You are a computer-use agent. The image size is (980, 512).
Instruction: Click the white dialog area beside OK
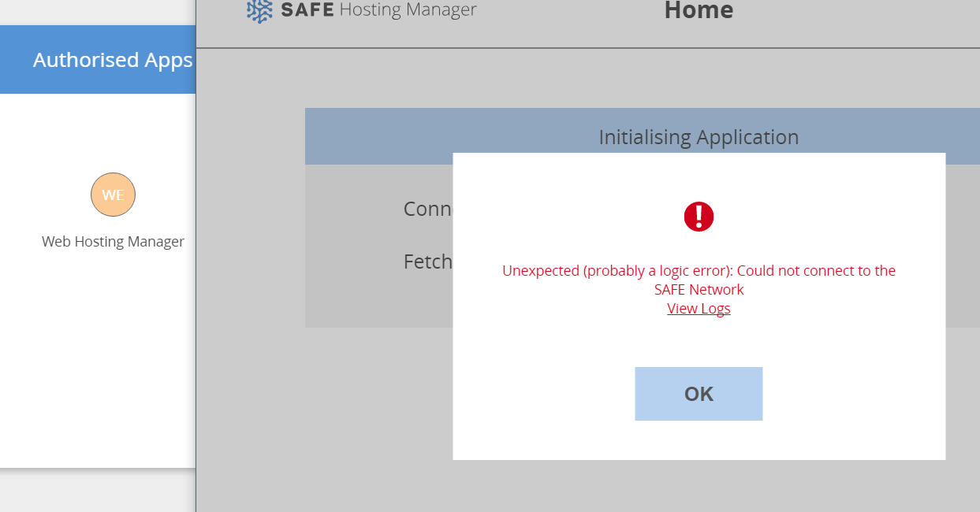[851, 394]
